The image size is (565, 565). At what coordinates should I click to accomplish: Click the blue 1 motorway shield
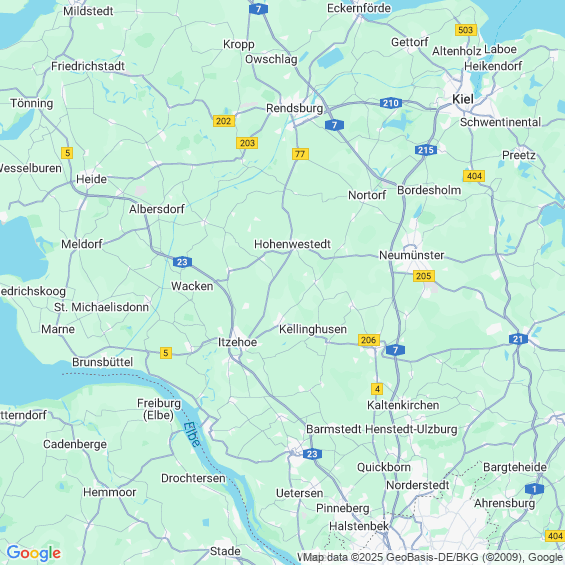tap(534, 489)
